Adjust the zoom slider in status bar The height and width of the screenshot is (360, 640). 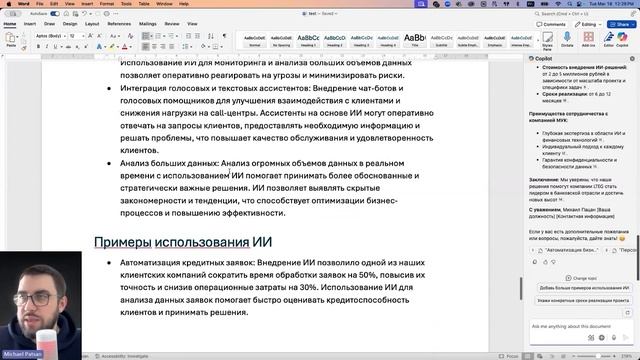click(597, 356)
